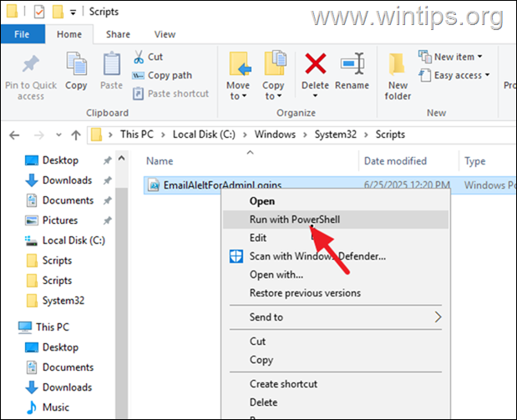Click the Copy icon in Clipboard group
The image size is (517, 420).
pyautogui.click(x=77, y=63)
